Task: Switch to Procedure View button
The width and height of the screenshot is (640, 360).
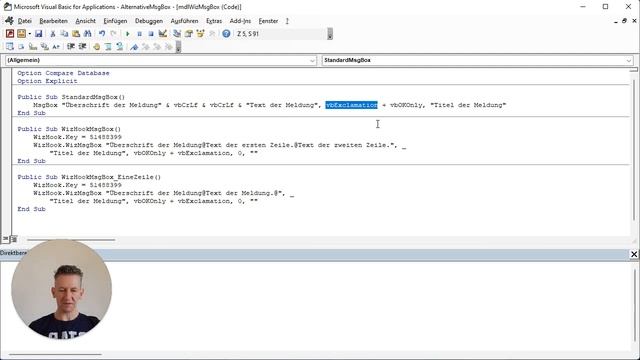Action: 5,239
